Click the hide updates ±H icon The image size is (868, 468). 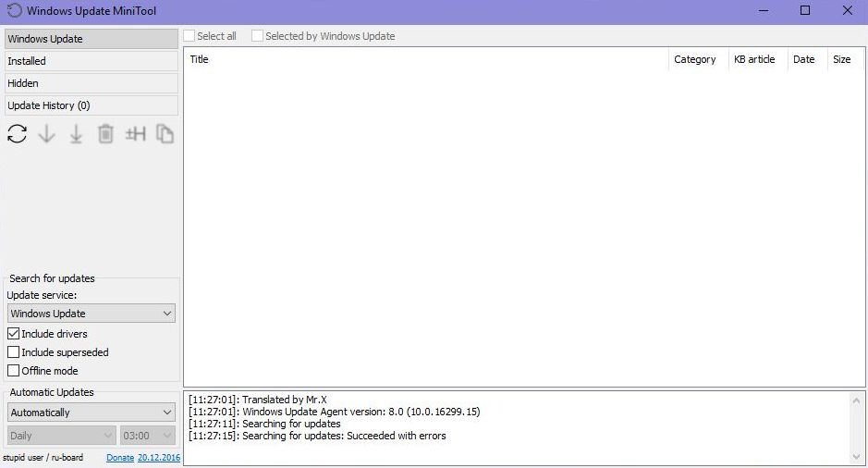tap(135, 133)
